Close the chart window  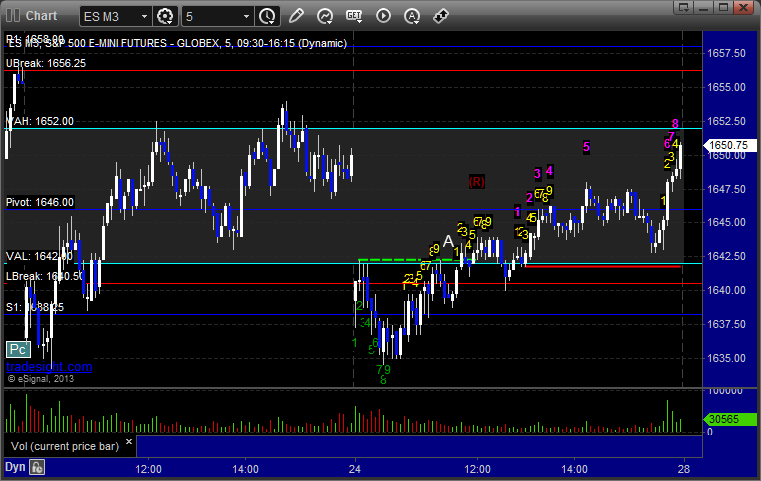(x=743, y=7)
